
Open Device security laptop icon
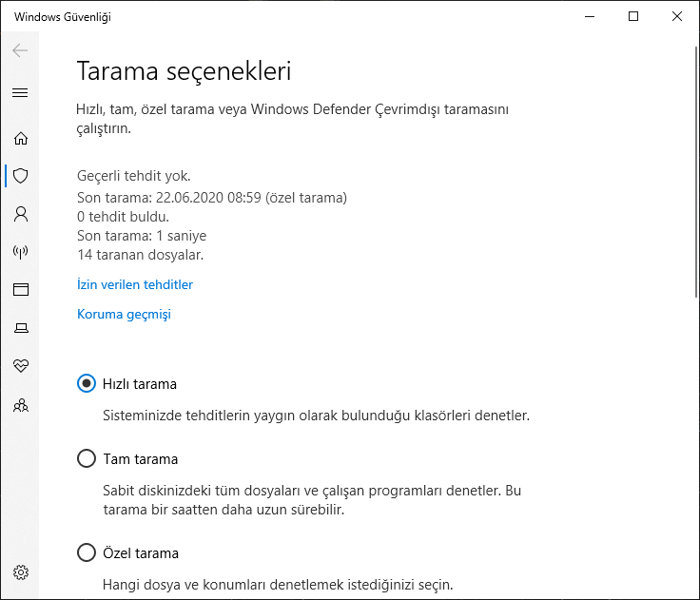[20, 328]
